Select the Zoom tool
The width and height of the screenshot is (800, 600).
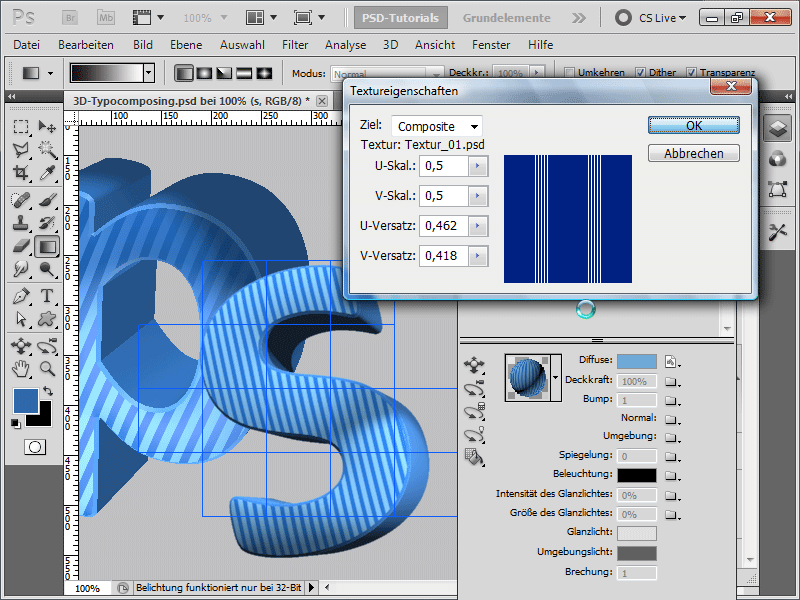(47, 368)
